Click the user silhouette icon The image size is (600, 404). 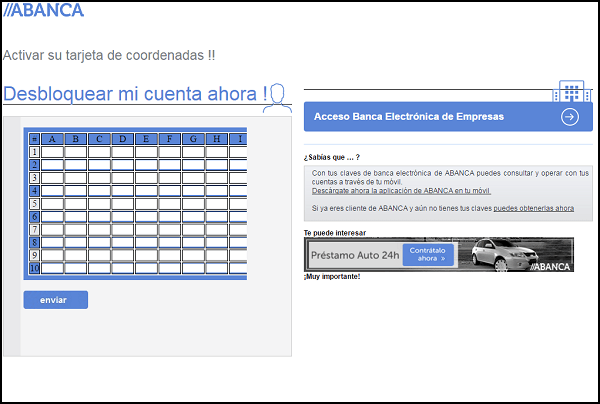click(277, 98)
